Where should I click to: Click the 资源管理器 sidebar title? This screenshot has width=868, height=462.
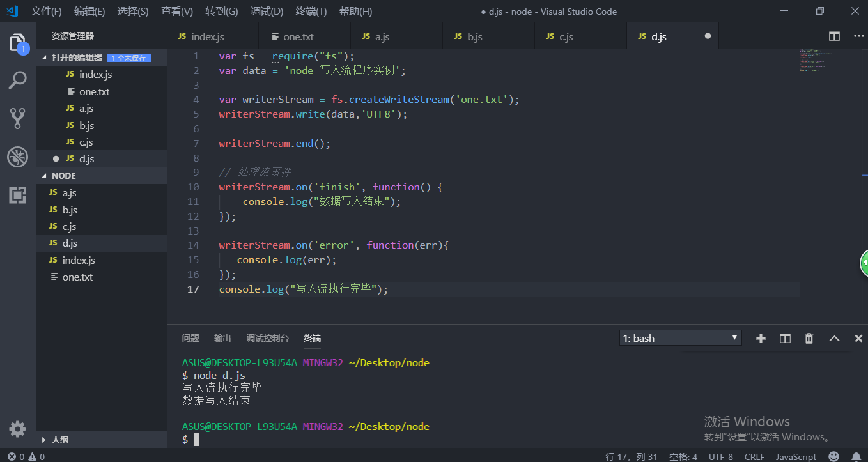(x=73, y=36)
